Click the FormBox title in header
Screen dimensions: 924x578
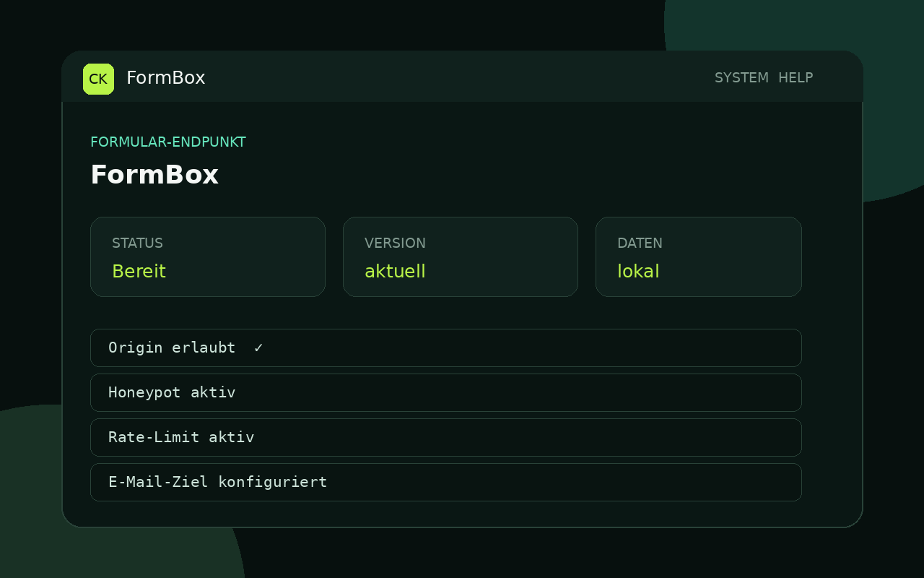(166, 78)
